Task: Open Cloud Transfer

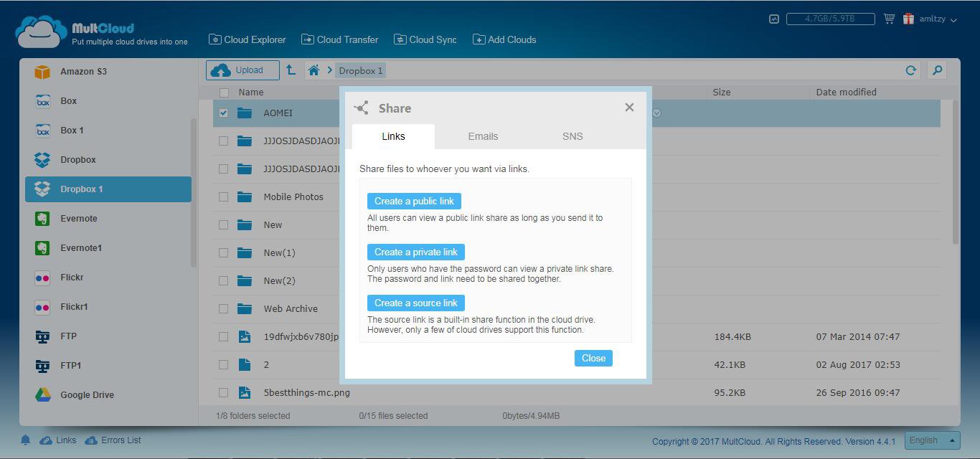Action: point(340,39)
